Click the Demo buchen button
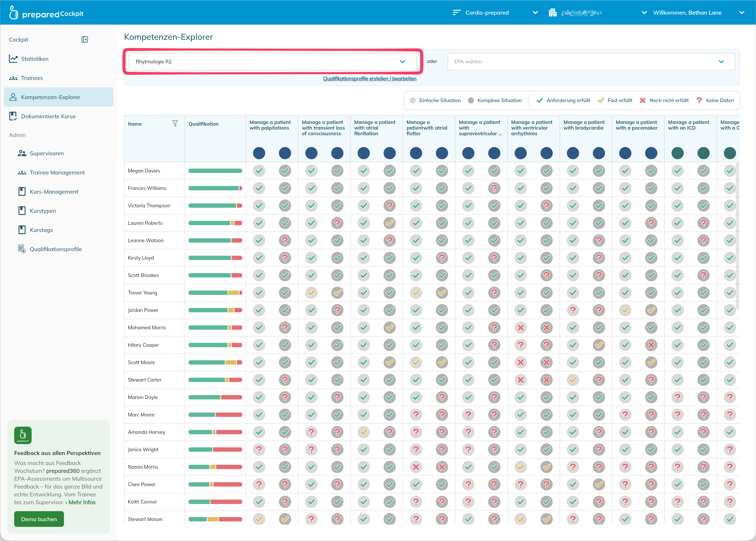Screen dimensions: 756x541 (x=39, y=519)
